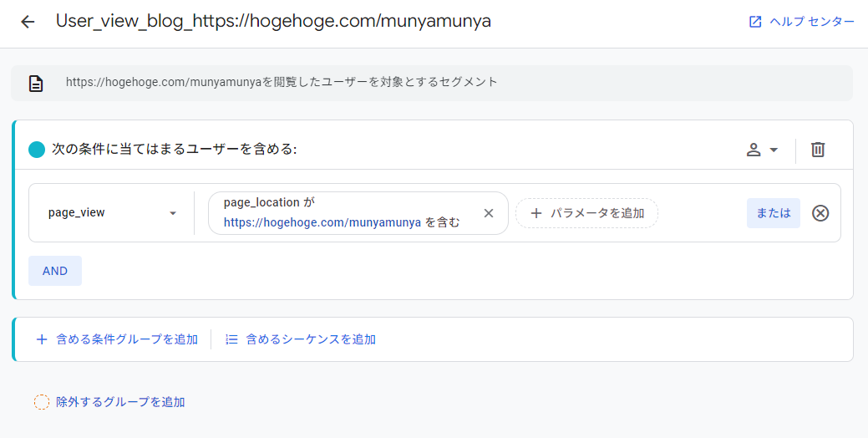This screenshot has width=868, height=438.
Task: Click パラメータを追加 button
Action: [x=586, y=213]
